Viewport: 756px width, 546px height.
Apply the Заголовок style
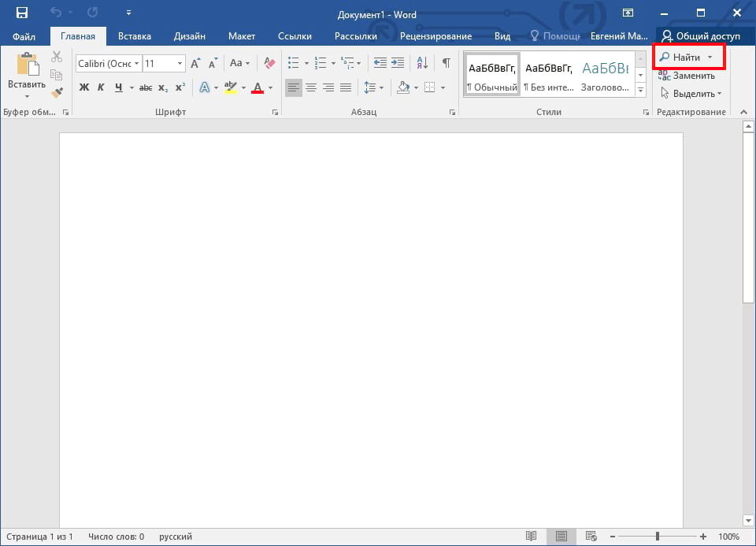tap(605, 75)
